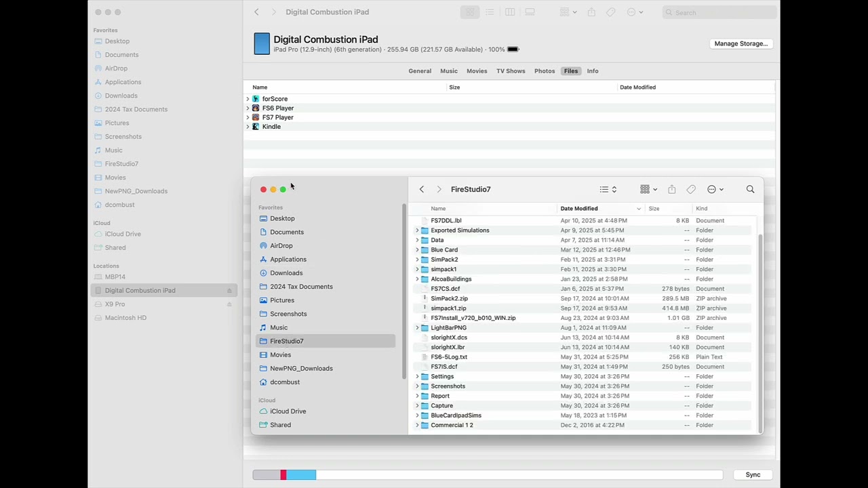Image resolution: width=868 pixels, height=488 pixels.
Task: Switch to the TV Shows tab for iPad
Action: [511, 71]
